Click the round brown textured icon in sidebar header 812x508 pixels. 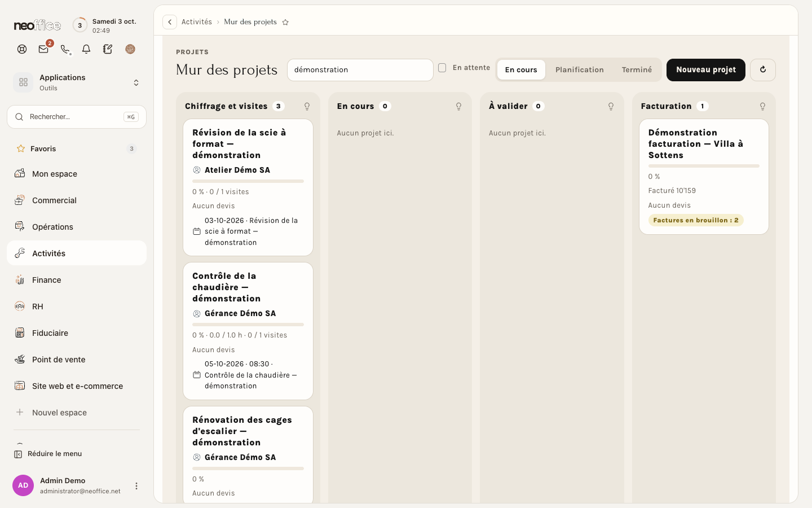(130, 49)
